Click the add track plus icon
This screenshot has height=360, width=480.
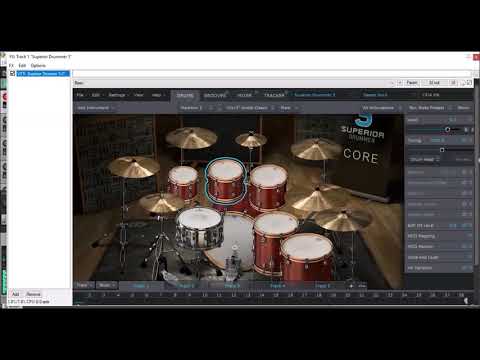[x=351, y=286]
